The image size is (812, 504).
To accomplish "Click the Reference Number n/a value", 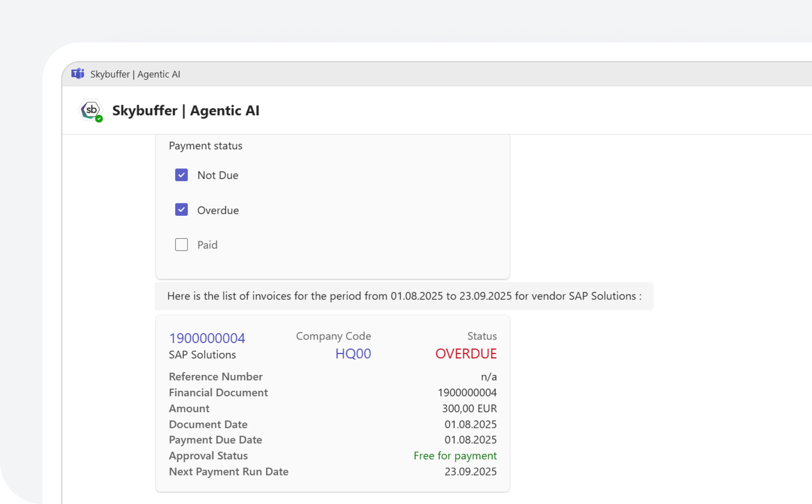I will click(489, 377).
